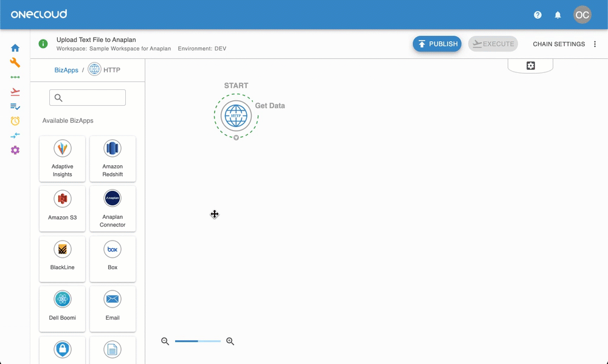Click the zoom in magnifier
The image size is (608, 364).
point(230,341)
